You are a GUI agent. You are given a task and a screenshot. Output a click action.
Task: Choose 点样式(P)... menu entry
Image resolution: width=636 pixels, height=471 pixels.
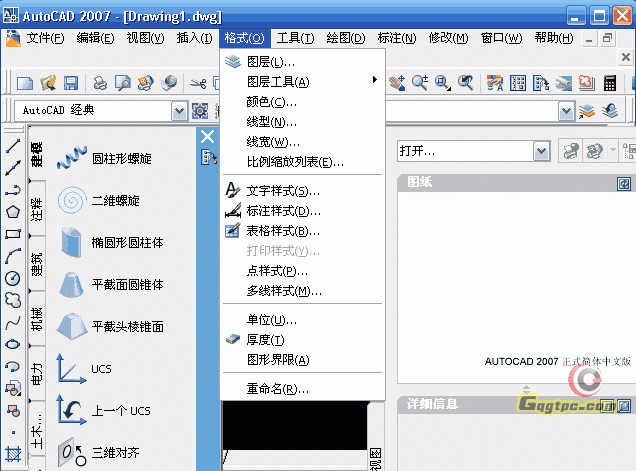coord(303,271)
